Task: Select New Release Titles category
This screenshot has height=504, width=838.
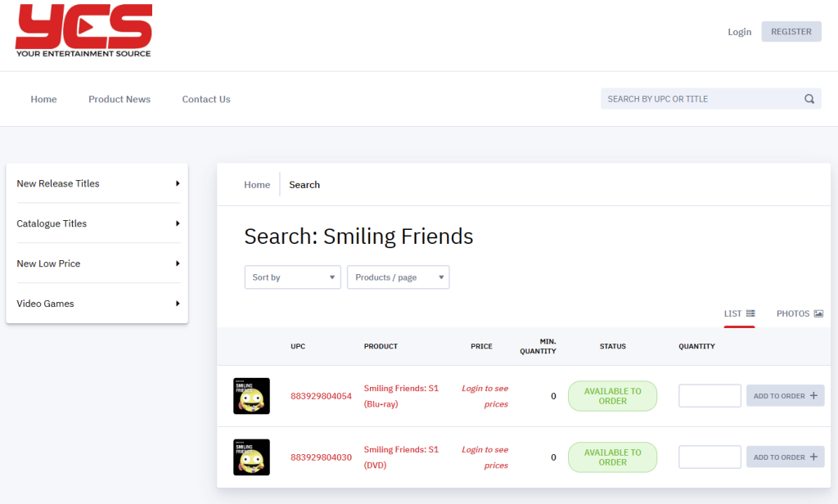Action: (58, 183)
